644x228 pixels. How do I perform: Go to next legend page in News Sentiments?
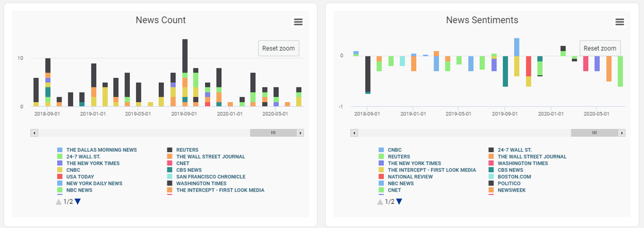coord(399,202)
